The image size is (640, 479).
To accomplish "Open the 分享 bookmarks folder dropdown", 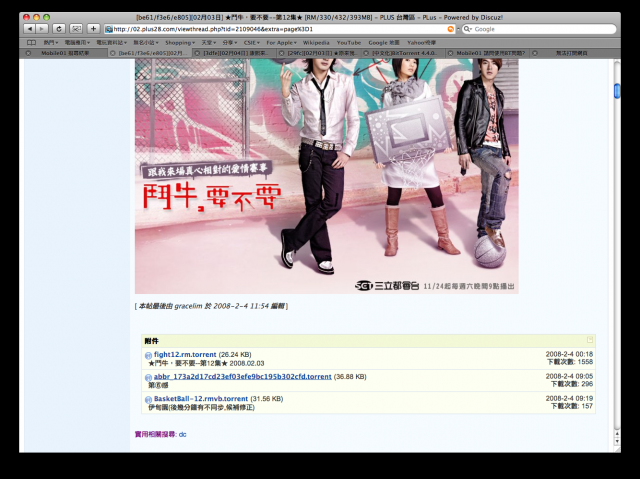I will 230,42.
